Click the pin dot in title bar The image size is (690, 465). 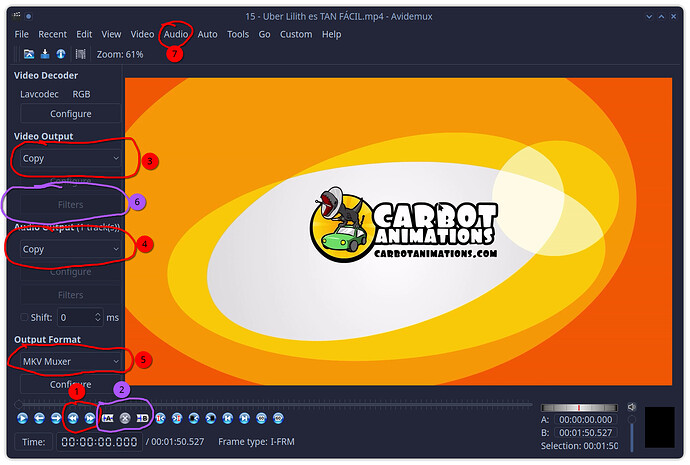[29, 16]
